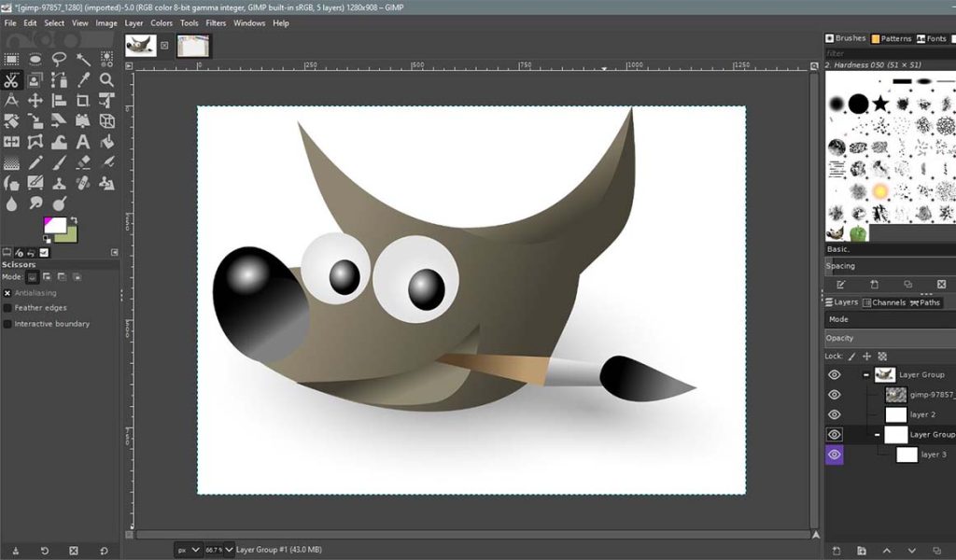Toggle visibility of layer 2
Image resolution: width=956 pixels, height=560 pixels.
[x=834, y=415]
